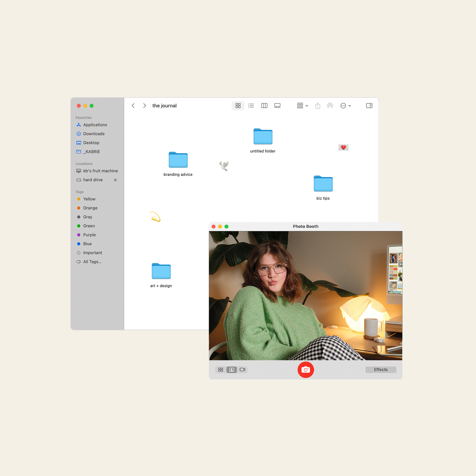Go back with the left chevron
The image size is (476, 476).
point(133,106)
